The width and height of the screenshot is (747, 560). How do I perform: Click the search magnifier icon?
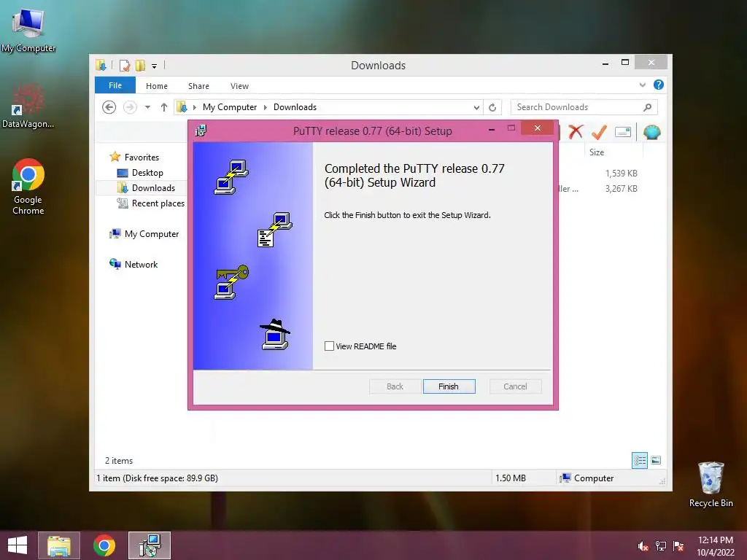point(648,107)
